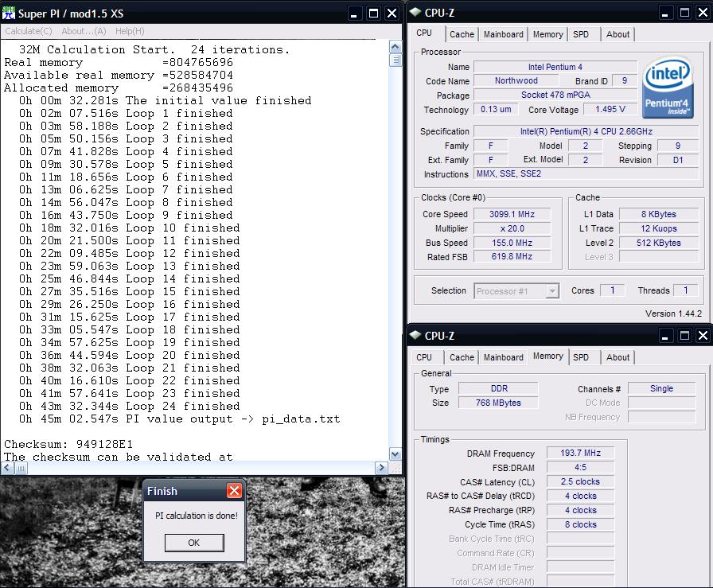The width and height of the screenshot is (713, 588).
Task: Open About tab in bottom CPU-Z window
Action: [x=618, y=357]
